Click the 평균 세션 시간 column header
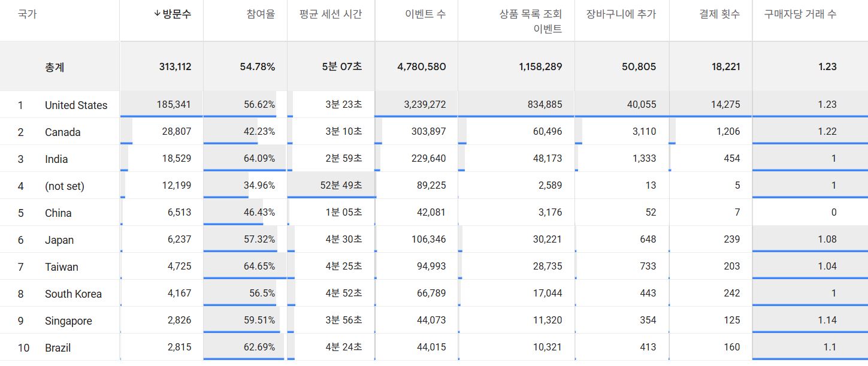The width and height of the screenshot is (868, 366). coord(331,14)
